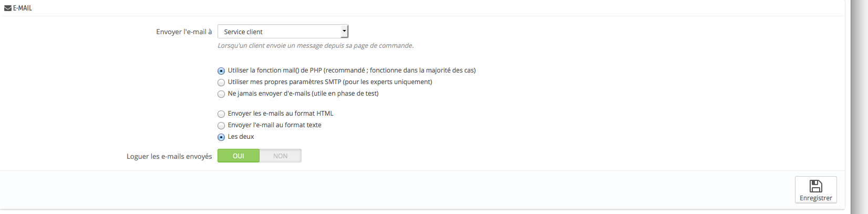Click the floppy disk save icon
Screen dimensions: 868x214
815,186
